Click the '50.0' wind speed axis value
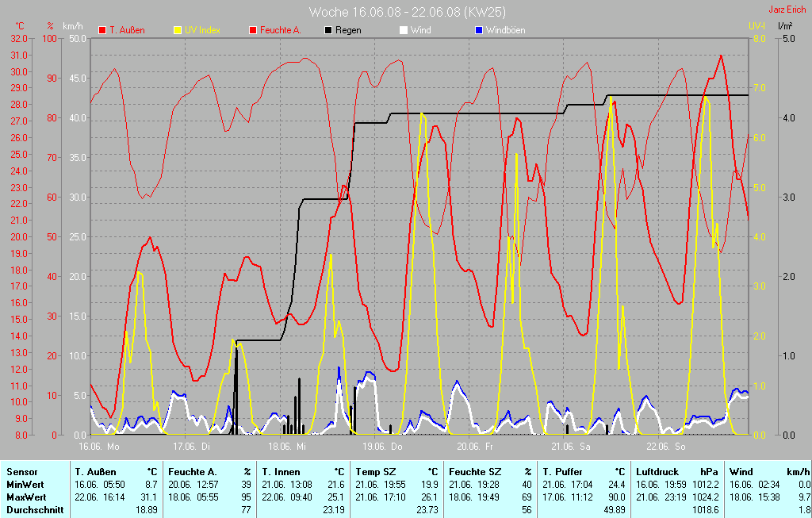 77,38
